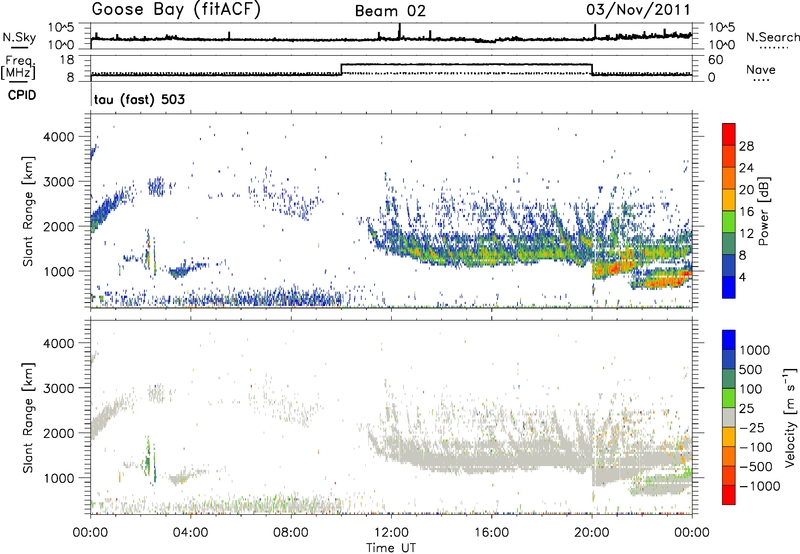This screenshot has width=800, height=554.
Task: Click the 'Freq. [MHz]' axis label
Action: [x=19, y=67]
